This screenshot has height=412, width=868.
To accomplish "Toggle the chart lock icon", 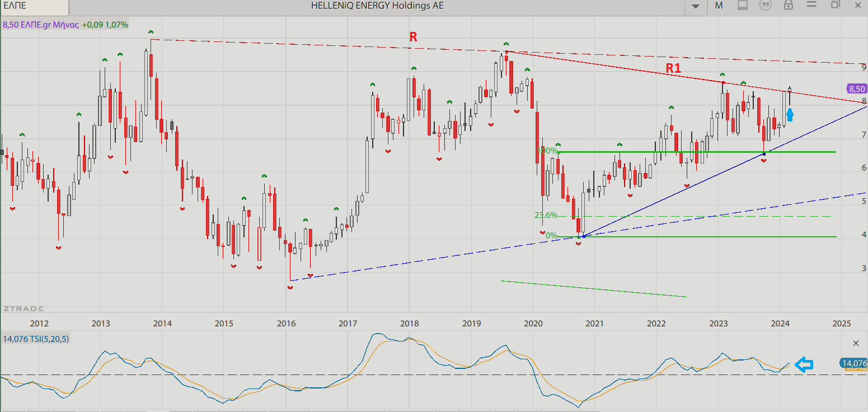I will (x=788, y=5).
